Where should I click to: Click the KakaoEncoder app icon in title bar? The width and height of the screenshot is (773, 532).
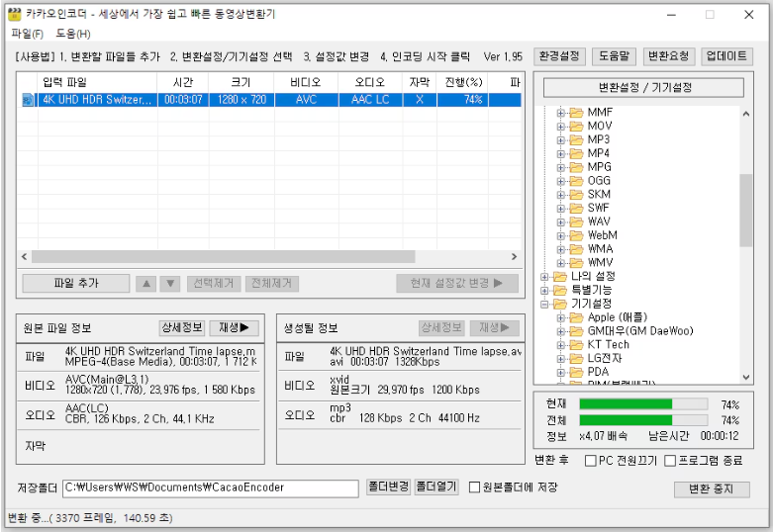pos(15,14)
